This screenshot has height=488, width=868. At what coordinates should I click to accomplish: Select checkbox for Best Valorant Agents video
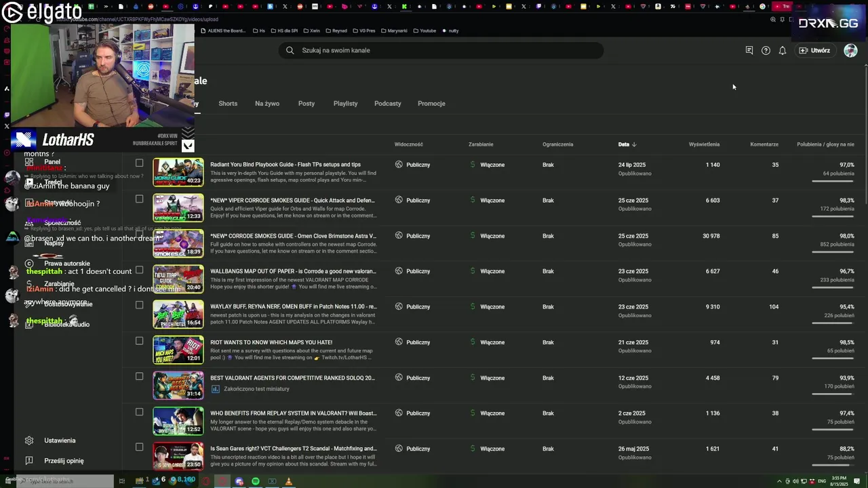[x=140, y=376]
